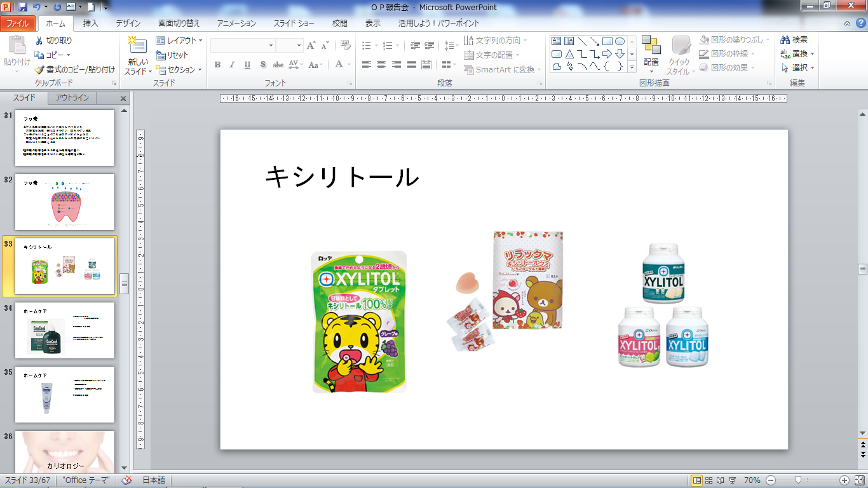Image resolution: width=868 pixels, height=488 pixels.
Task: Open the Slide Show (スライド ショー) tab
Action: pyautogui.click(x=294, y=24)
